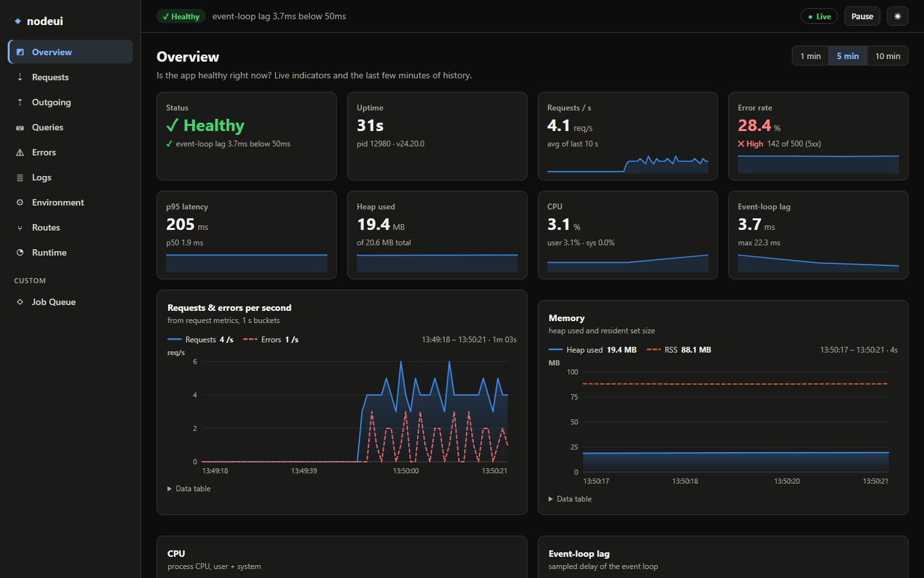
Task: Click the Routes branch icon
Action: [20, 228]
